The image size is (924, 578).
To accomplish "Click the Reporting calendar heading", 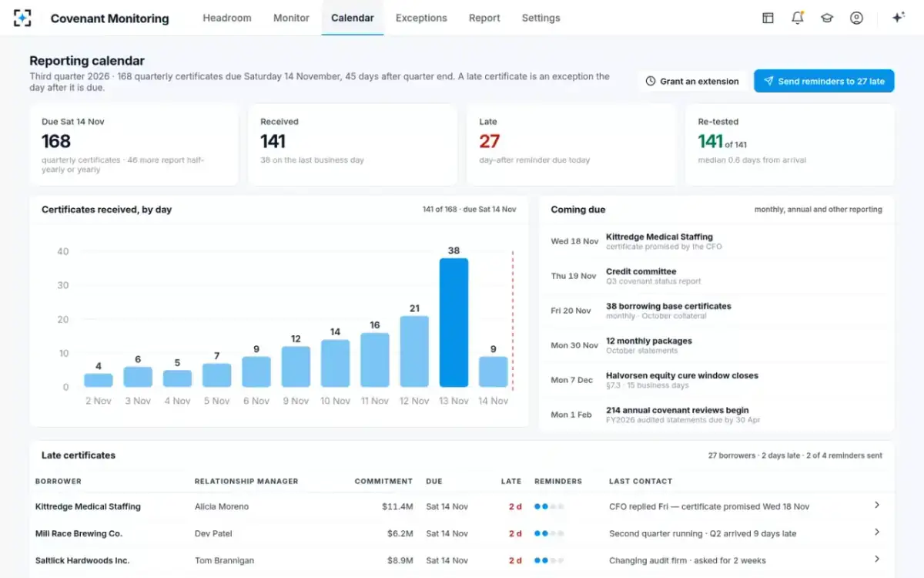I will click(x=87, y=61).
